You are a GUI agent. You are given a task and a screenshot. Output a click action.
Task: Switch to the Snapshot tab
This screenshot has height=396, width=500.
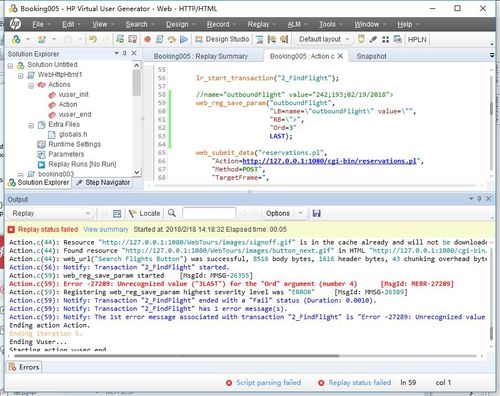371,56
